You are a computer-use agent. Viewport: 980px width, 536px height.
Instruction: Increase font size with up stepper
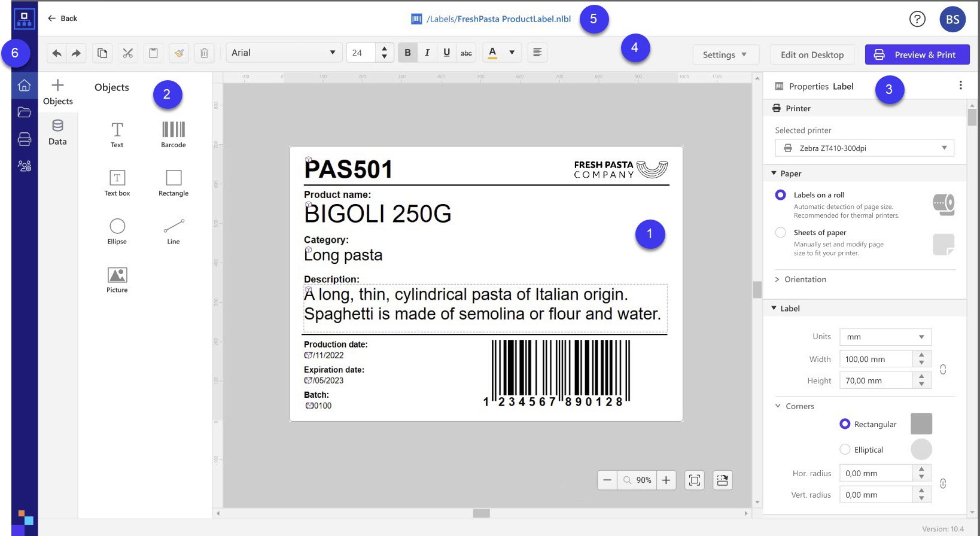(x=384, y=48)
